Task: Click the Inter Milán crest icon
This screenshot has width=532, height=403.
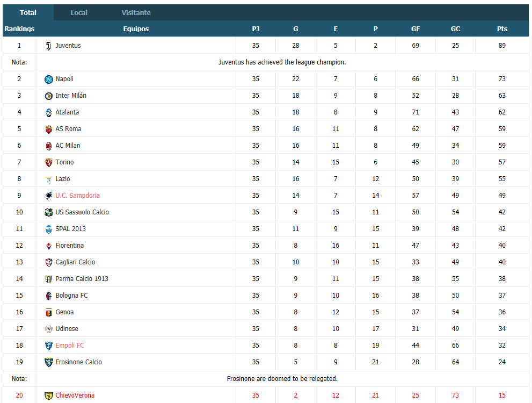Action: pyautogui.click(x=49, y=96)
